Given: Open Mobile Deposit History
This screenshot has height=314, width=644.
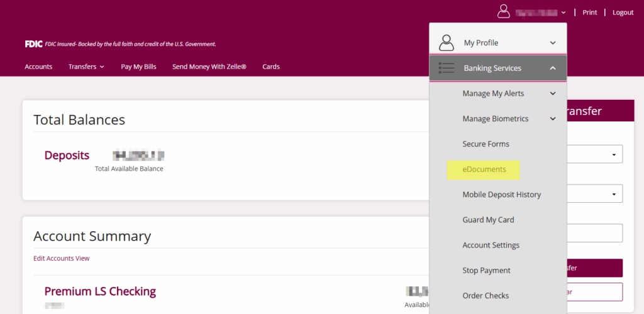Looking at the screenshot, I should pos(501,195).
